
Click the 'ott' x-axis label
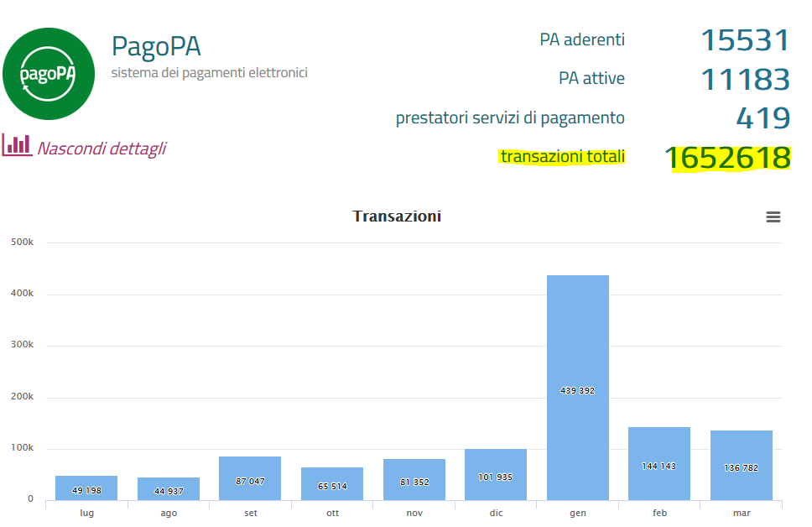pyautogui.click(x=332, y=513)
